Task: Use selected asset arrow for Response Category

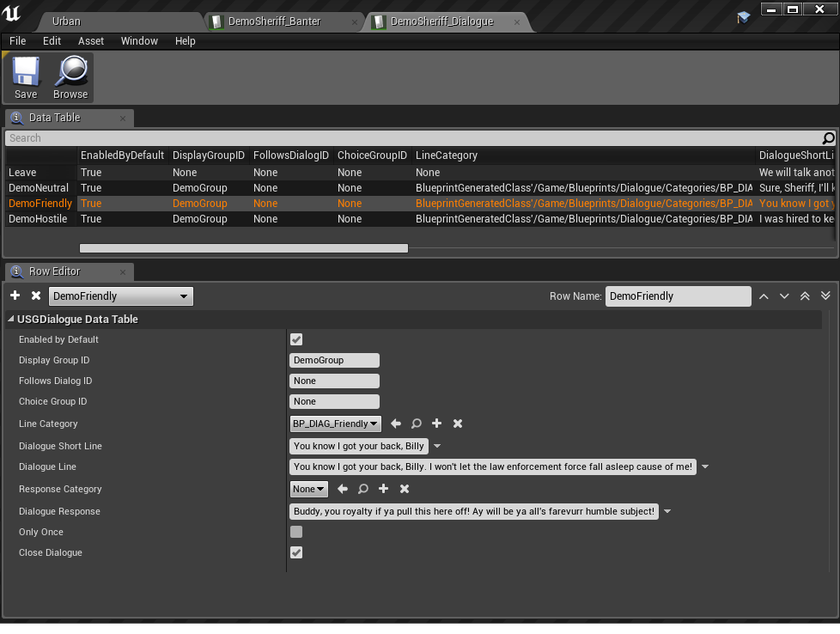Action: pyautogui.click(x=343, y=489)
